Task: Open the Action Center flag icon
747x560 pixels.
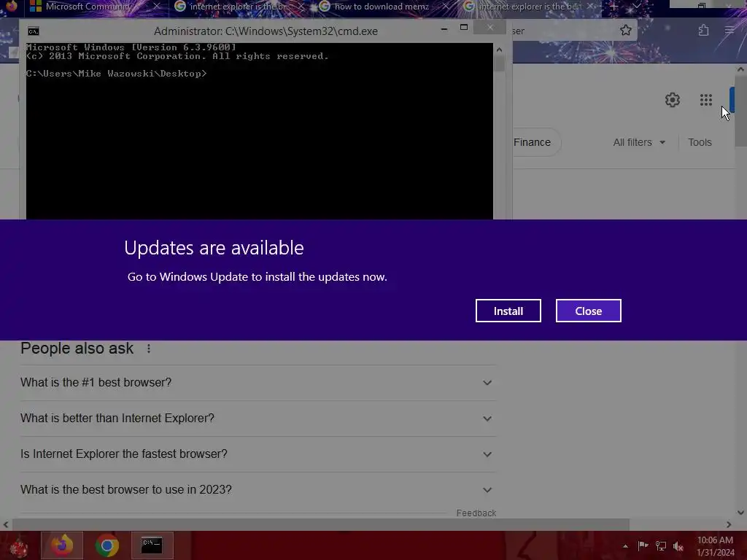Action: [x=643, y=545]
